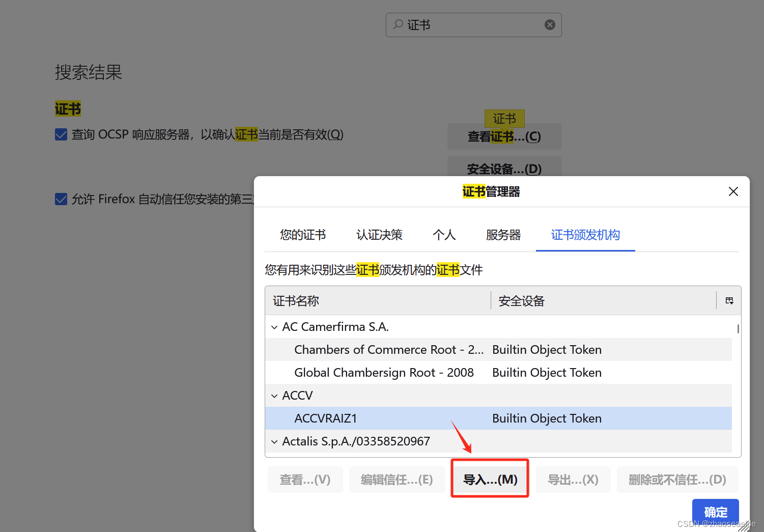This screenshot has height=532, width=764.
Task: Switch to the 您的证书 tab
Action: tap(303, 235)
